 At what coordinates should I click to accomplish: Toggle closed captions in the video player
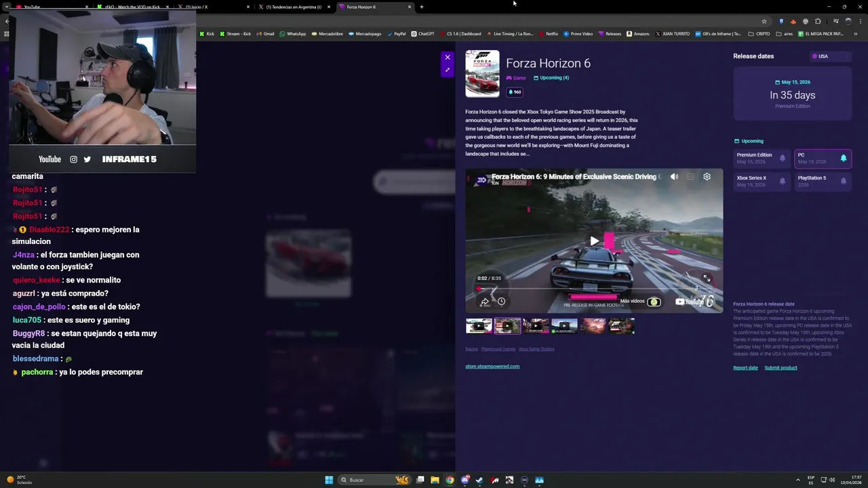[690, 177]
